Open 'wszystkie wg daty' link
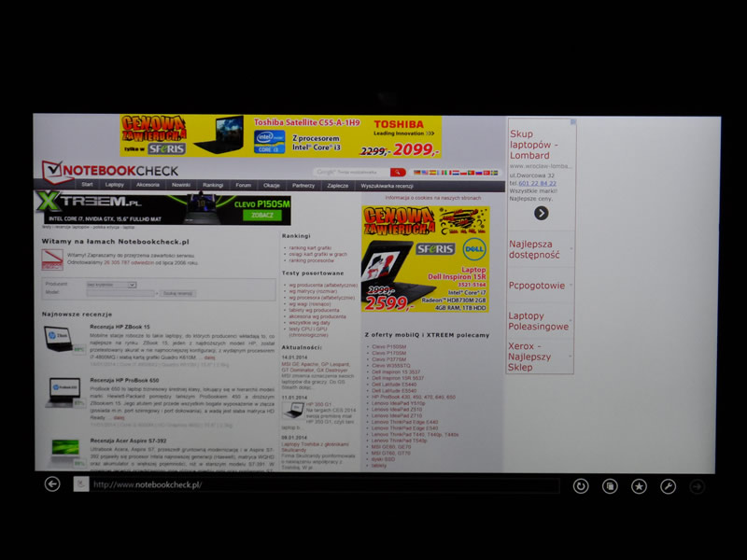 click(310, 322)
